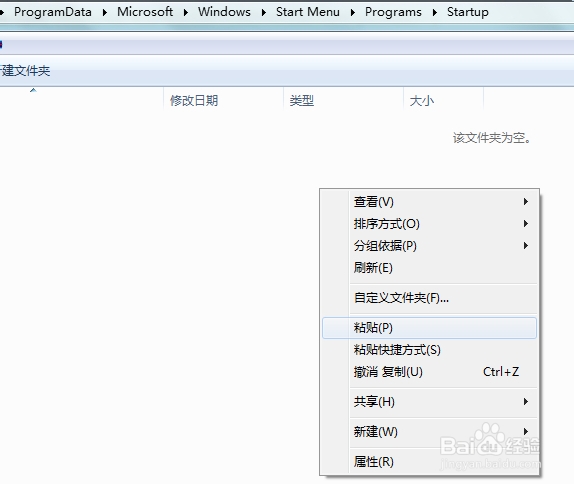Click Microsoft in address breadcrumb
Screen dimensions: 574x484
point(145,12)
